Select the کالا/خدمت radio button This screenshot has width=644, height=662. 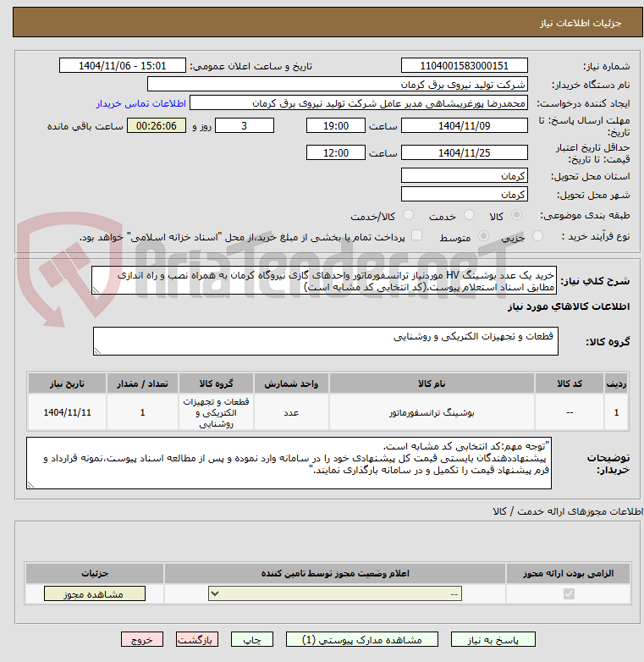click(x=408, y=215)
